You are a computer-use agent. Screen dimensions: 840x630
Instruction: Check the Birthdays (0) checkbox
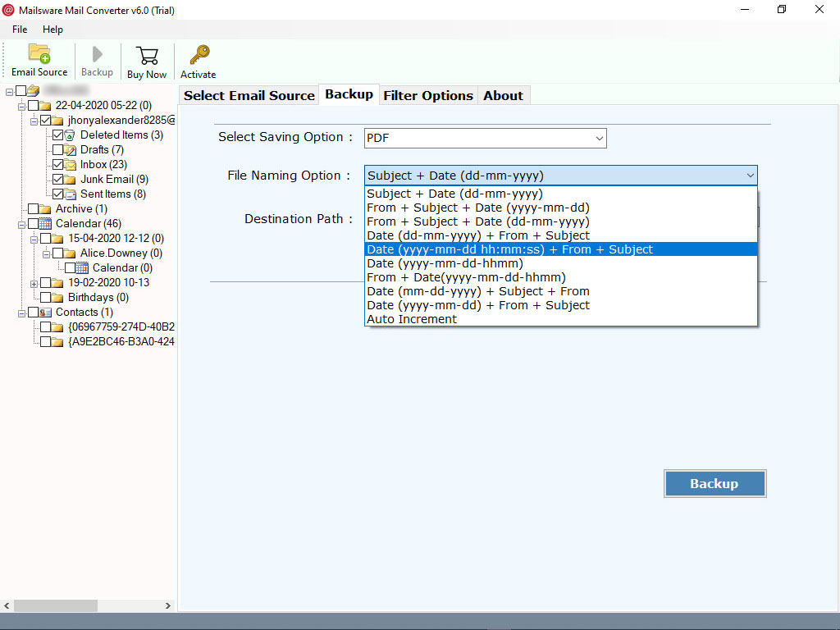(46, 297)
